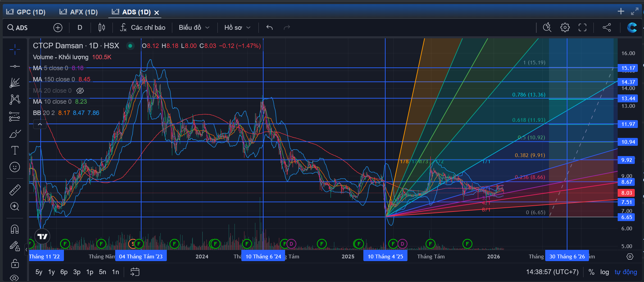Open the forecasting and measurement tools
This screenshot has height=282, width=644.
pos(15,117)
